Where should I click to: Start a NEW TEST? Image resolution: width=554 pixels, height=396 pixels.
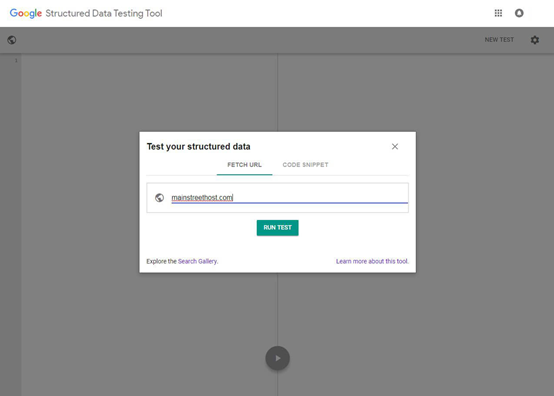point(499,40)
